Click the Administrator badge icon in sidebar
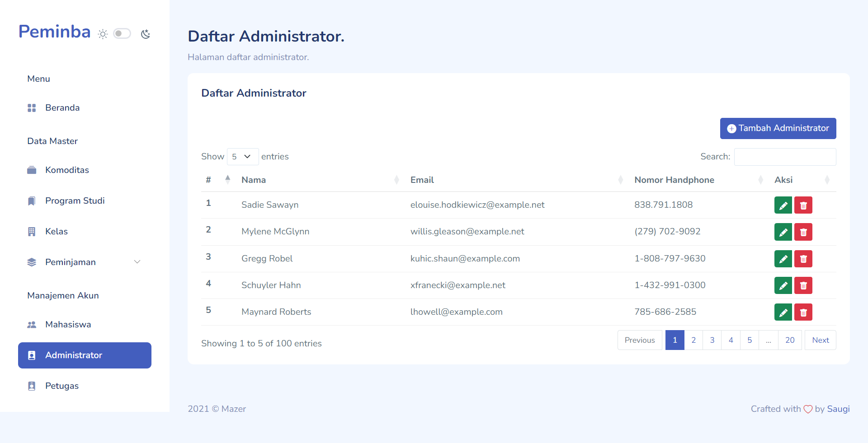This screenshot has width=868, height=443. tap(32, 355)
